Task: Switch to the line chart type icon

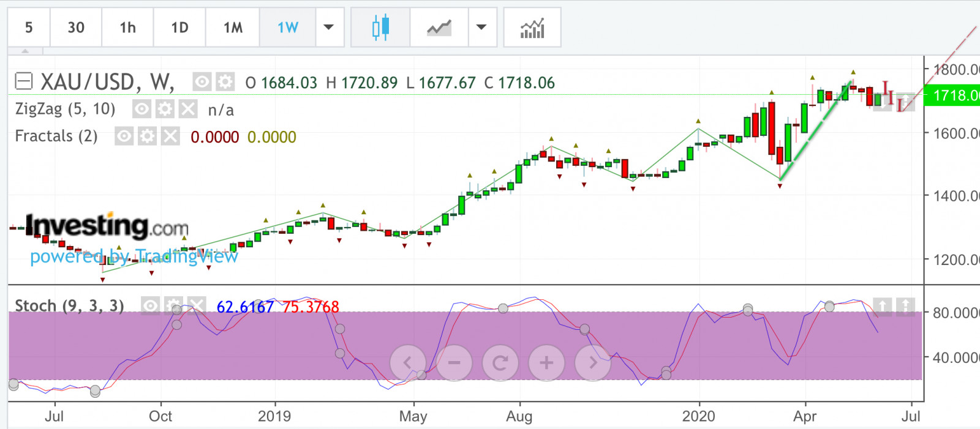Action: point(439,28)
